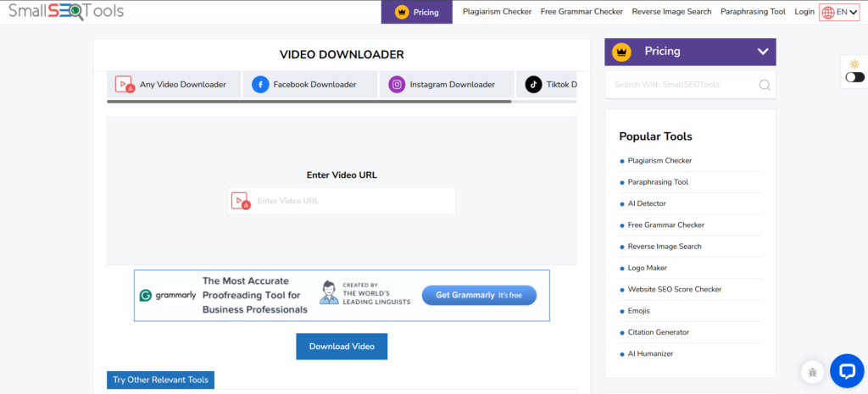Open the EN language dropdown

click(839, 12)
